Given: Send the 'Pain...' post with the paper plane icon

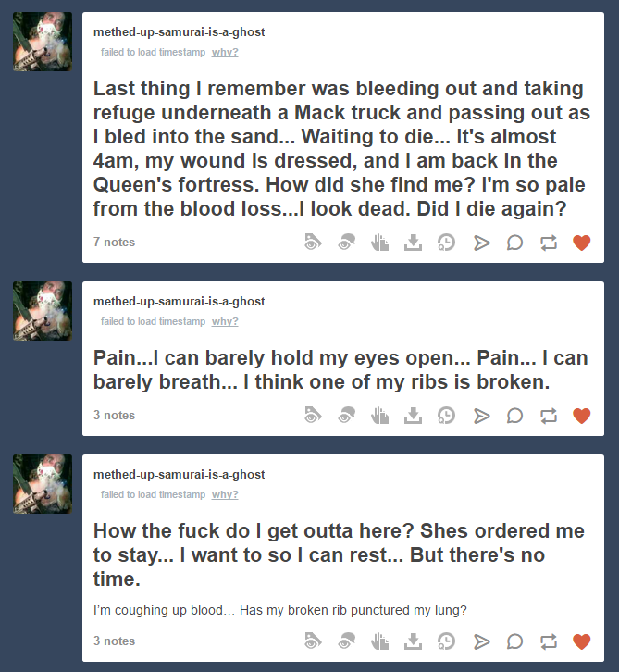Looking at the screenshot, I should point(481,416).
